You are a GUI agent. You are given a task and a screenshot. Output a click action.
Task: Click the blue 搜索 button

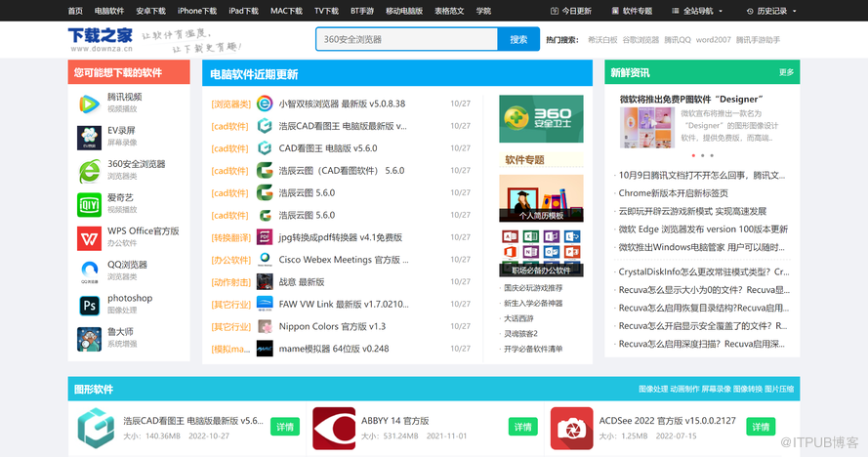(518, 39)
